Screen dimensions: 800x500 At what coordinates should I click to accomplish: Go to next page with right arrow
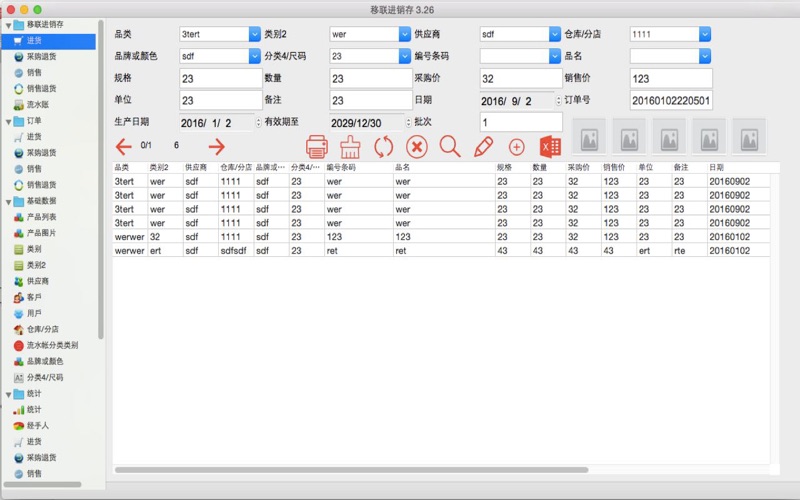(216, 147)
